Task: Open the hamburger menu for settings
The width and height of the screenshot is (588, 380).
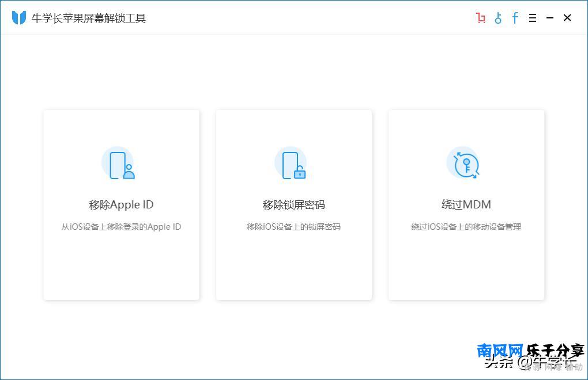Action: point(532,18)
